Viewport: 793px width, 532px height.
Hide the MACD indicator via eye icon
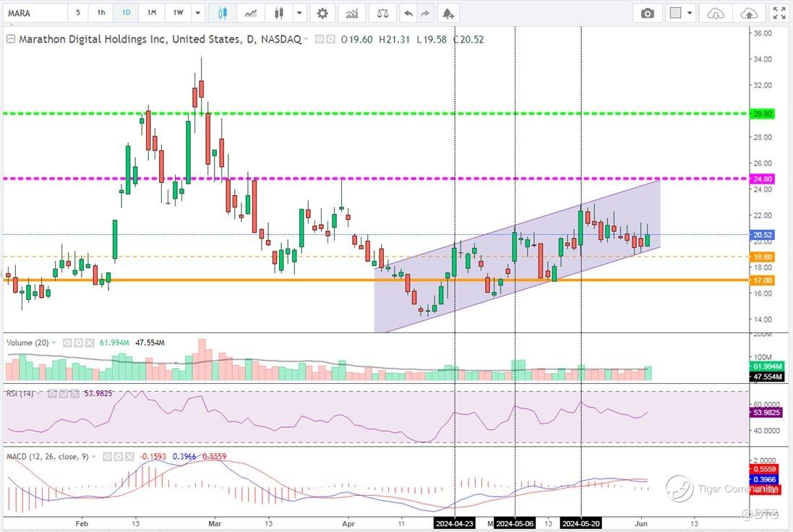(x=107, y=457)
